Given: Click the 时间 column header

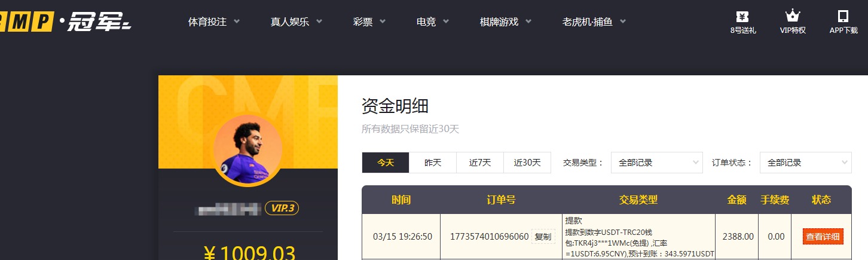Looking at the screenshot, I should click(401, 200).
